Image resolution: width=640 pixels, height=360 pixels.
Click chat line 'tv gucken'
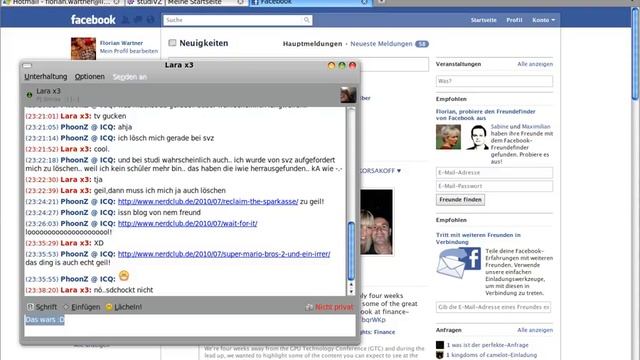[x=110, y=116]
